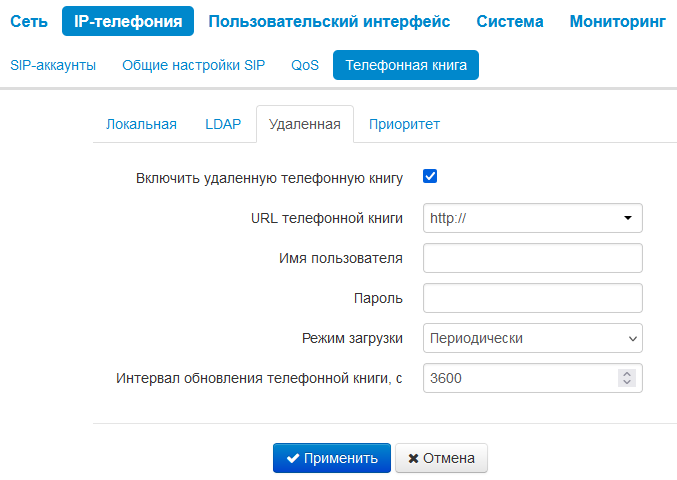Open the LDAP tab

pyautogui.click(x=223, y=124)
